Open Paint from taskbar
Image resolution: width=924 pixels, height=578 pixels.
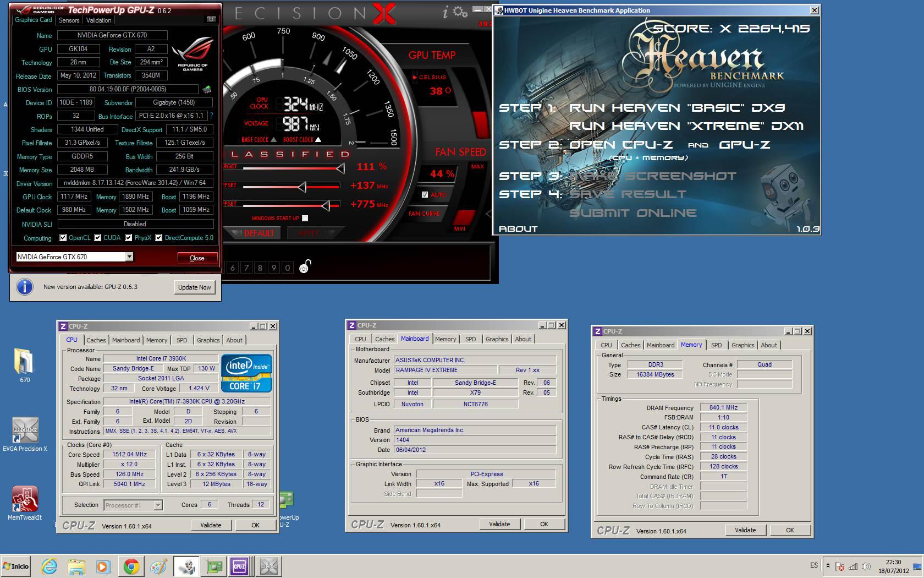(x=158, y=566)
